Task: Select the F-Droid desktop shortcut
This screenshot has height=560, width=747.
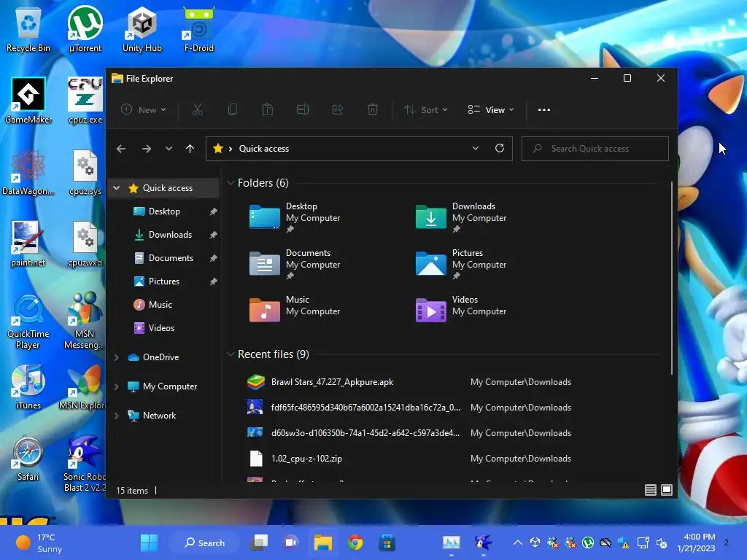Action: click(x=199, y=29)
